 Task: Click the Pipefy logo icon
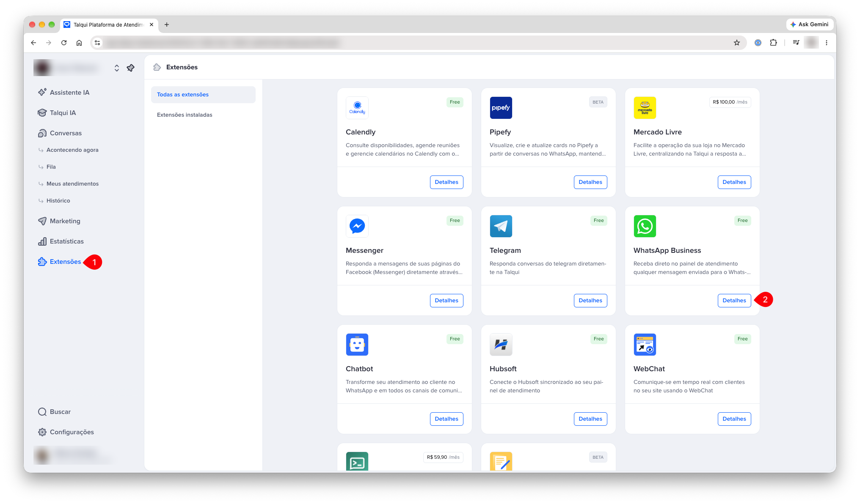[x=501, y=108]
